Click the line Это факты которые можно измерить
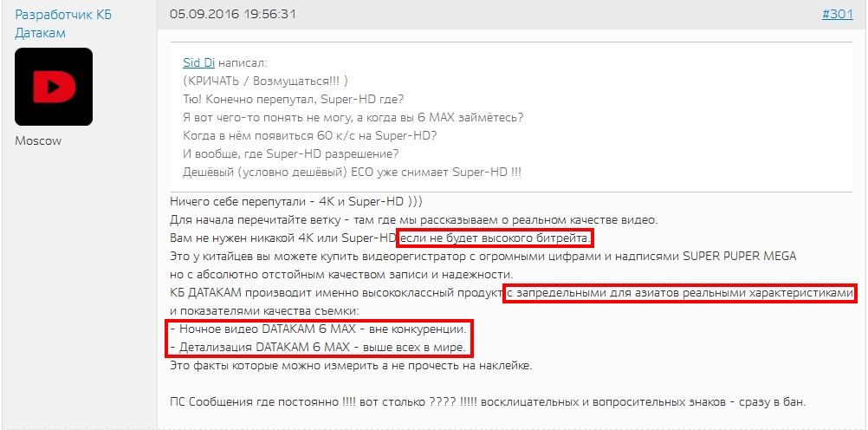The image size is (868, 430). (351, 366)
